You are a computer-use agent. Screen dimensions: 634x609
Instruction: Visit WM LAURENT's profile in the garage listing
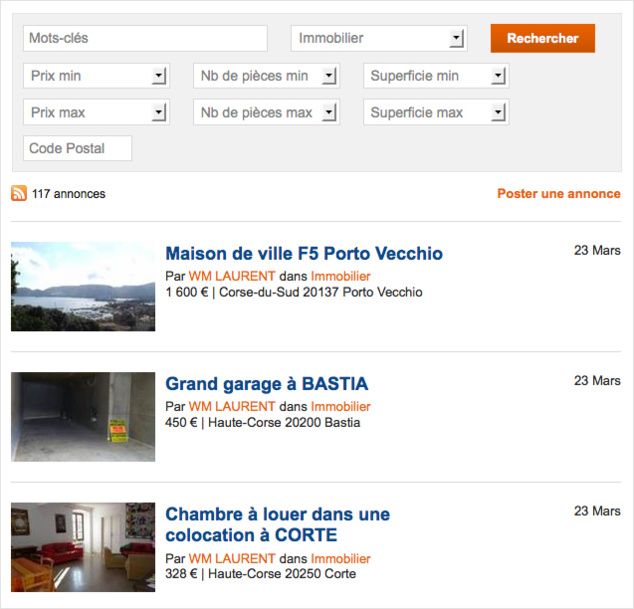(x=231, y=407)
